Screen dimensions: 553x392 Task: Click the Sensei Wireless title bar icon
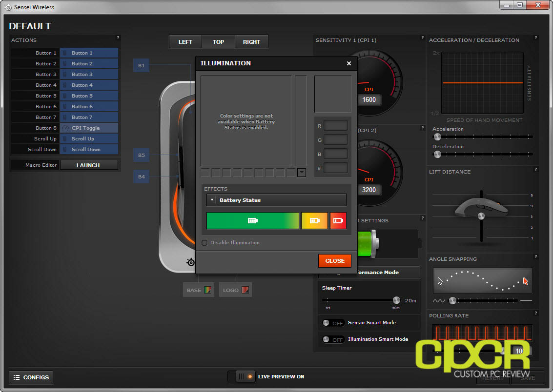click(x=8, y=7)
